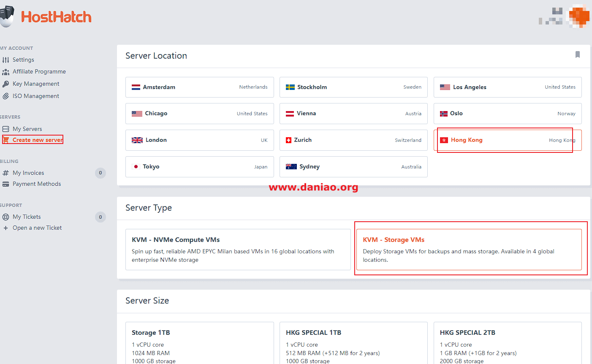Viewport: 592px width, 364px height.
Task: Pick Oslo as server location
Action: tap(508, 114)
